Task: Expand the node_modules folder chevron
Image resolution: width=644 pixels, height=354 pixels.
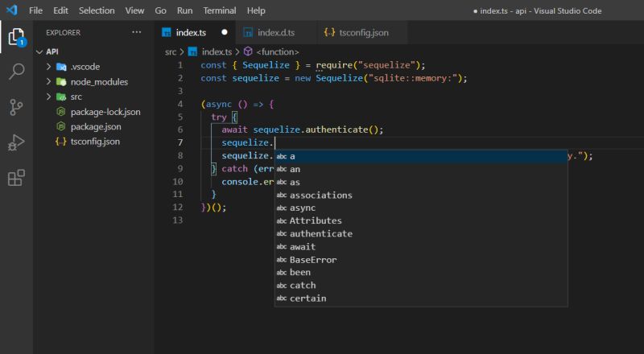Action: coord(48,81)
